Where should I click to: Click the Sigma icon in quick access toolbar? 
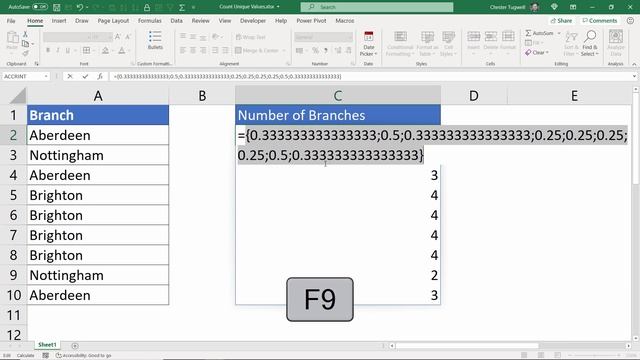pyautogui.click(x=182, y=7)
